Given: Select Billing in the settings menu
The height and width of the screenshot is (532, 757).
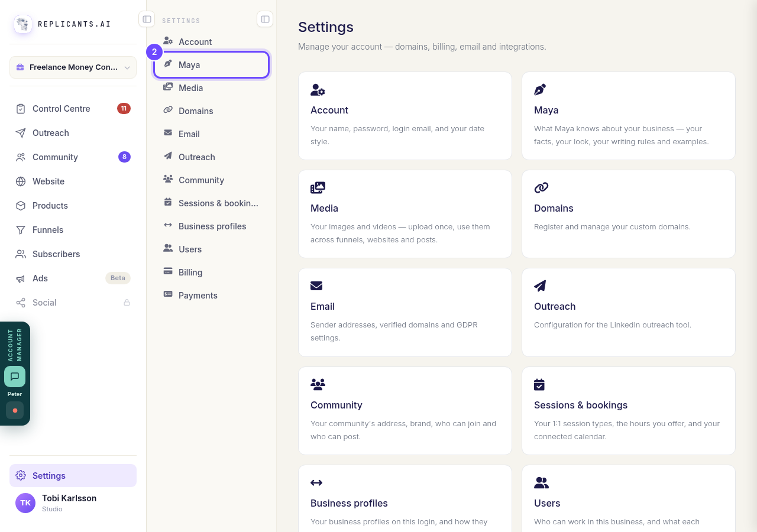Looking at the screenshot, I should (212, 273).
